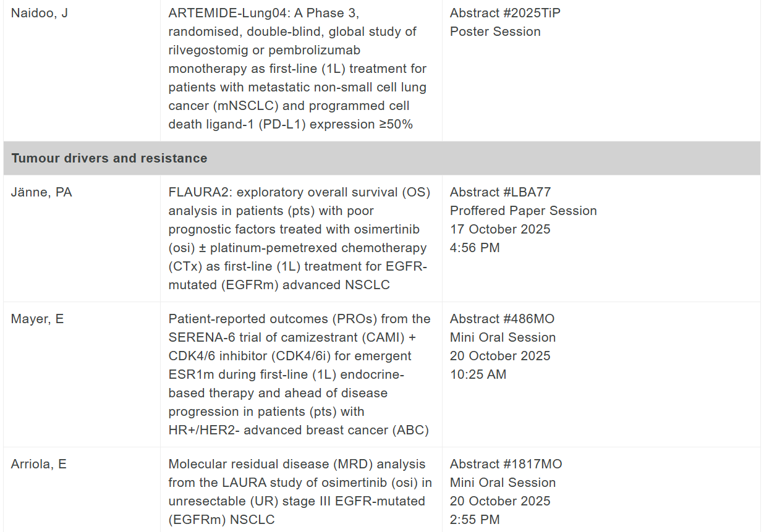This screenshot has width=764, height=532.
Task: Click the date 17 October 2025
Action: pos(500,229)
